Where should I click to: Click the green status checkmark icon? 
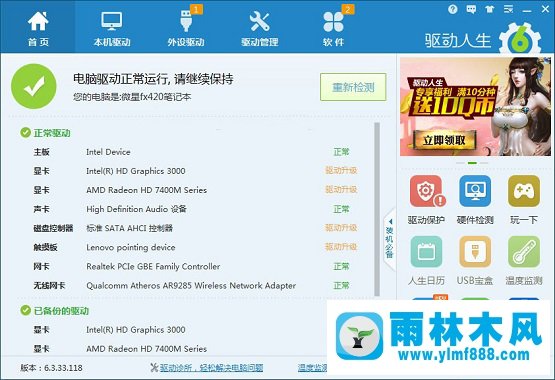(x=34, y=86)
